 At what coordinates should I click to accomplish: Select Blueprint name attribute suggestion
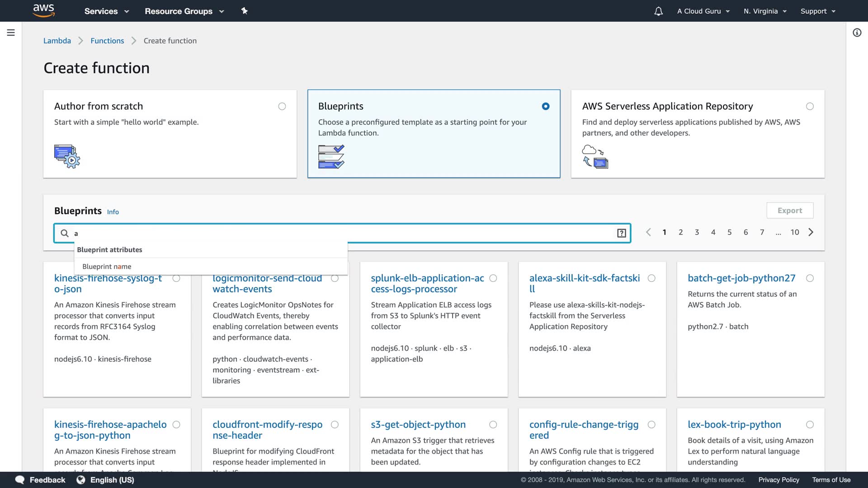pyautogui.click(x=107, y=267)
